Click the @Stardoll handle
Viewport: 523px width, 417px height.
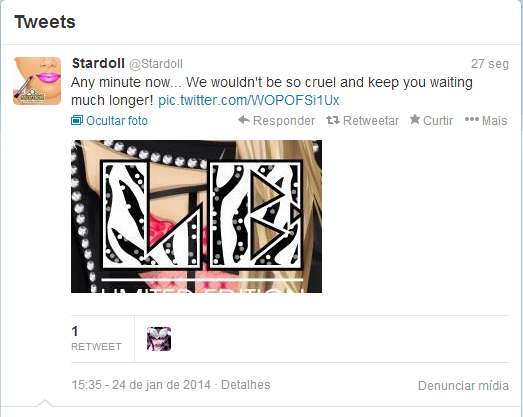pyautogui.click(x=156, y=64)
